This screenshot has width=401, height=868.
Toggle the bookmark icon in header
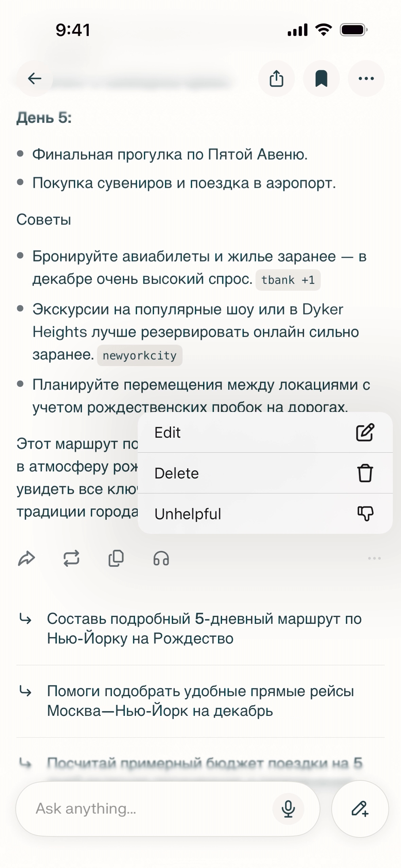[321, 78]
